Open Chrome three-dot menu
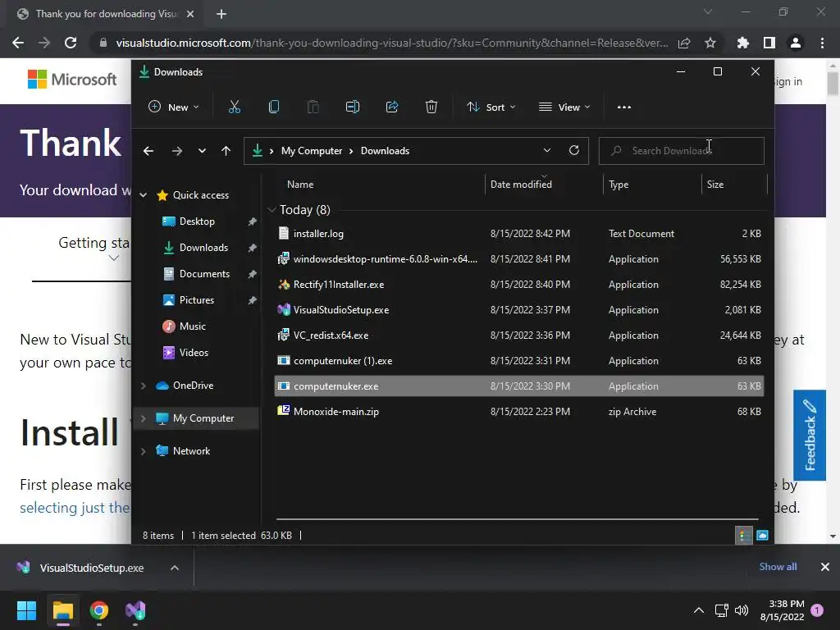 [x=822, y=43]
